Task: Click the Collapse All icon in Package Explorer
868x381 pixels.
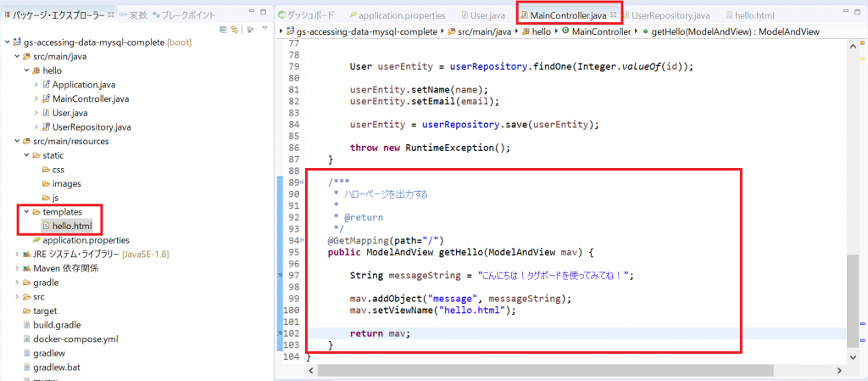Action: 222,31
